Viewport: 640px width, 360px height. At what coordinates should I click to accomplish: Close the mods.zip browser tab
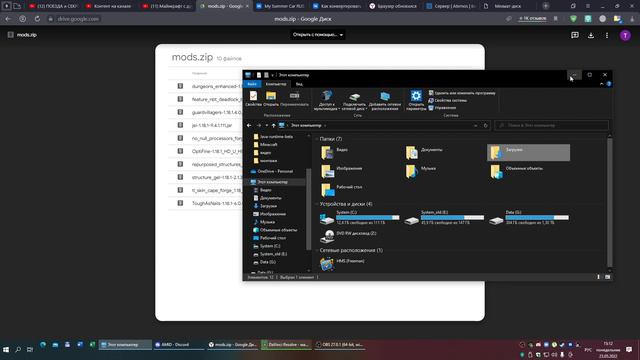pos(247,6)
